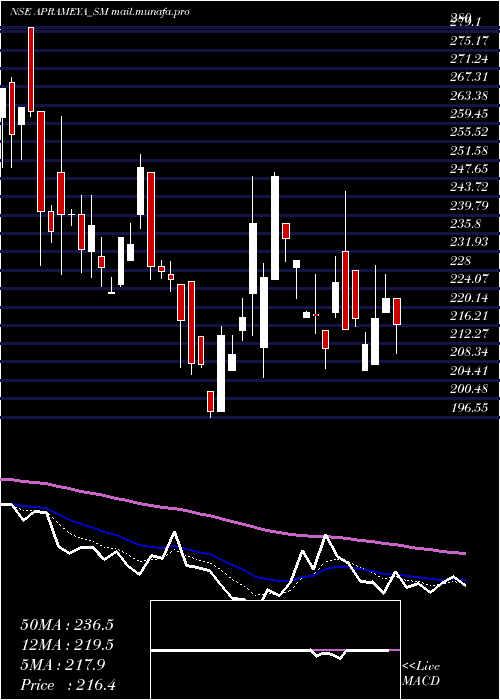The height and width of the screenshot is (700, 500).
Task: Click the lowest red candle near 196.55
Action: (210, 401)
